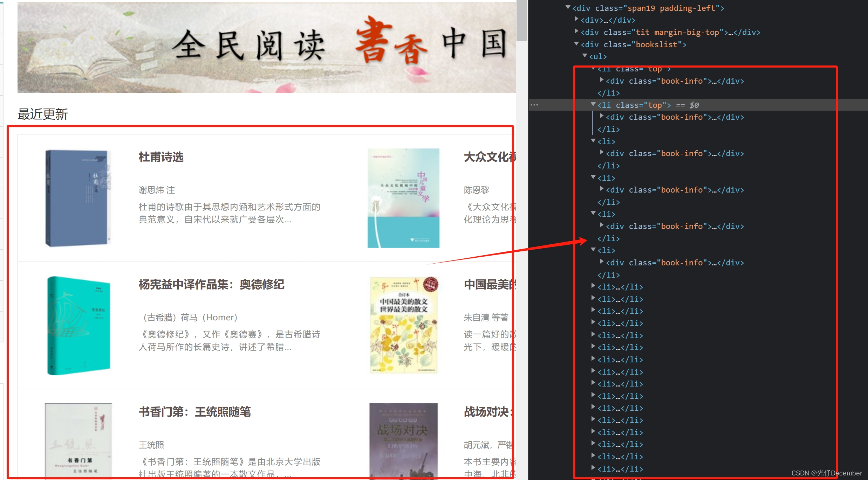Expand the plain <div>…</div> node above tit
This screenshot has width=868, height=480.
(x=576, y=19)
